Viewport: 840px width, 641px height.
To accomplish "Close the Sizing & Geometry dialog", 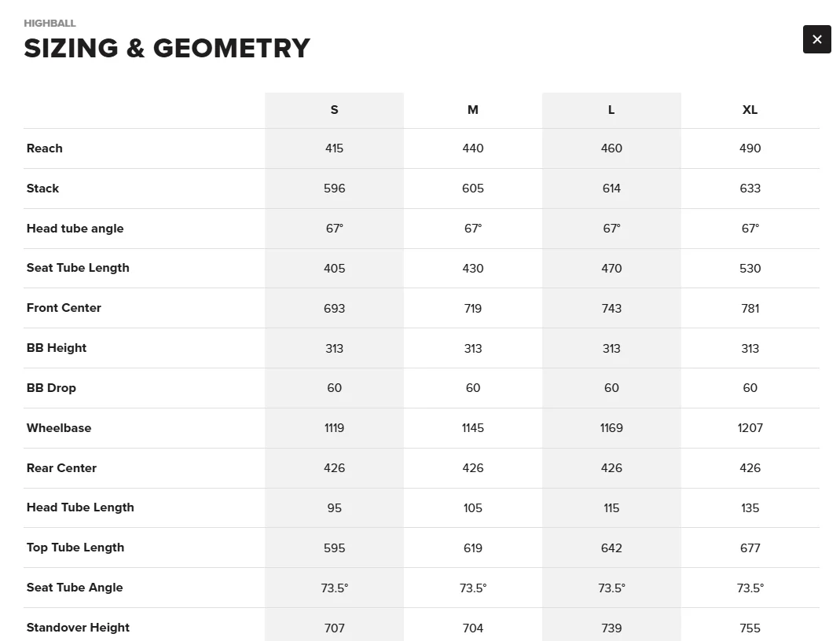I will [x=816, y=39].
